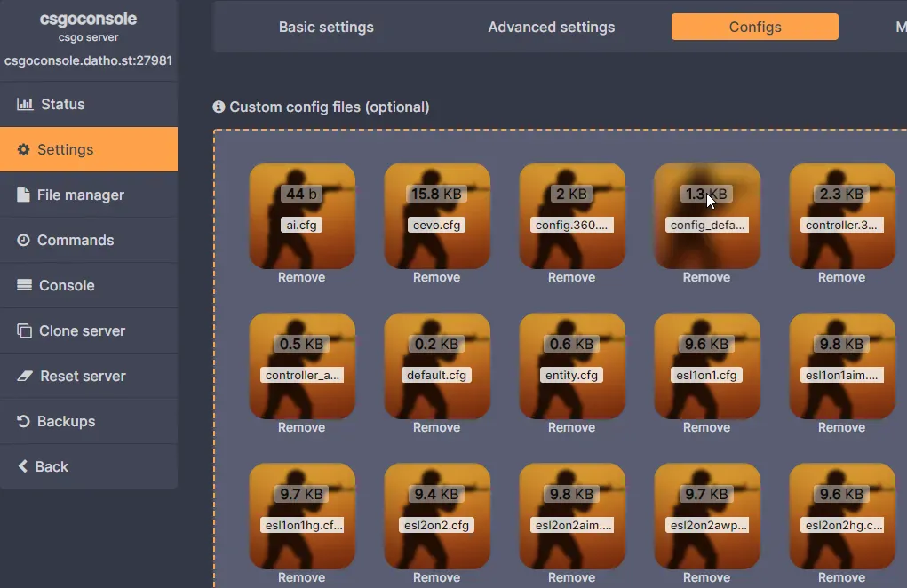
Task: Select the config.360 file thumbnail
Action: tap(571, 216)
